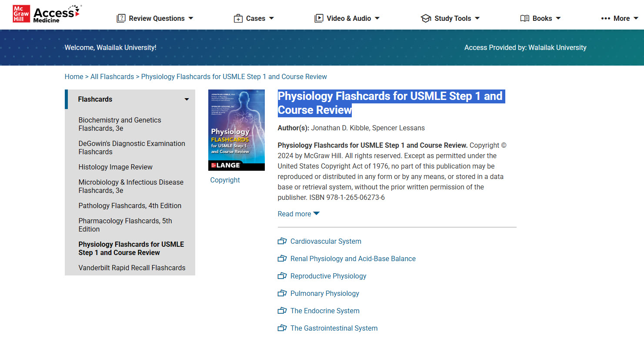Select Vanderbilt Rapid Recall Flashcards
The height and width of the screenshot is (338, 644).
(x=132, y=268)
